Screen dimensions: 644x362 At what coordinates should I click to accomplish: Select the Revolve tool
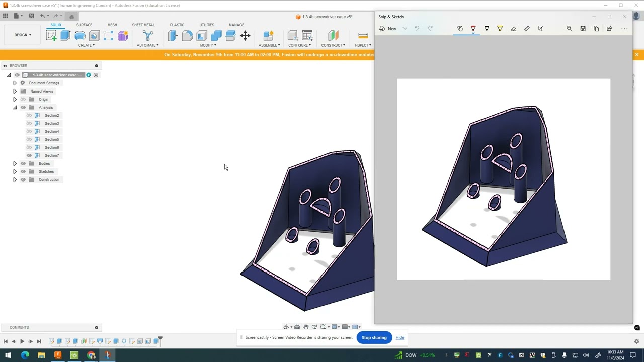(x=79, y=35)
